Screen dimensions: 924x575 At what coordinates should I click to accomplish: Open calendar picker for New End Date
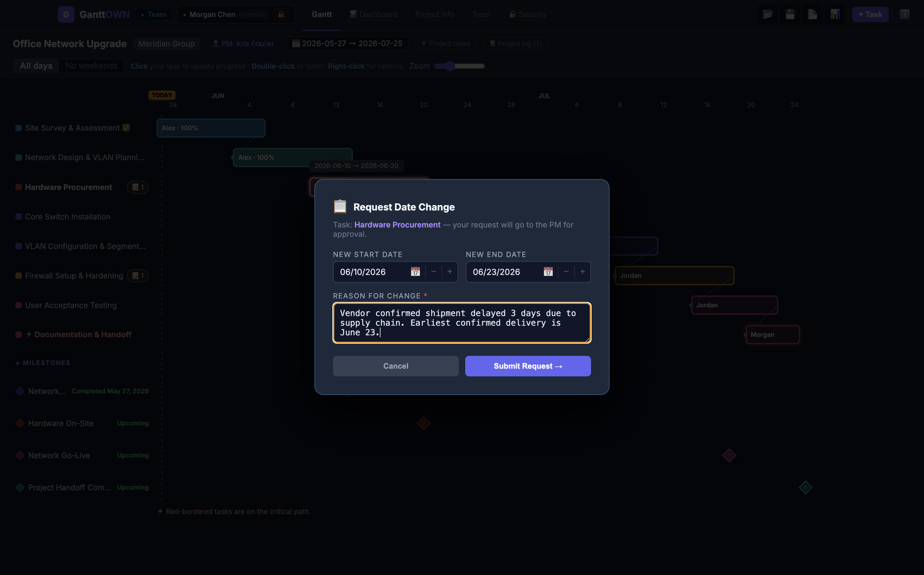click(x=548, y=271)
